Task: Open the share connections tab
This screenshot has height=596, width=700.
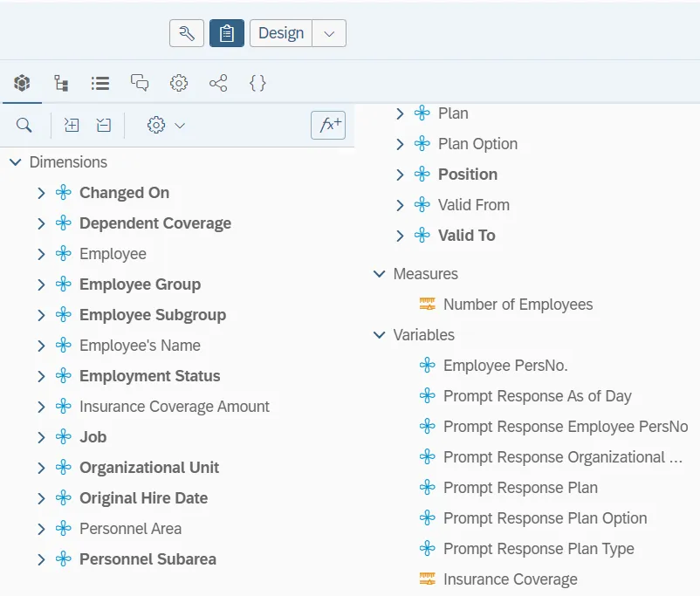Action: click(x=218, y=83)
